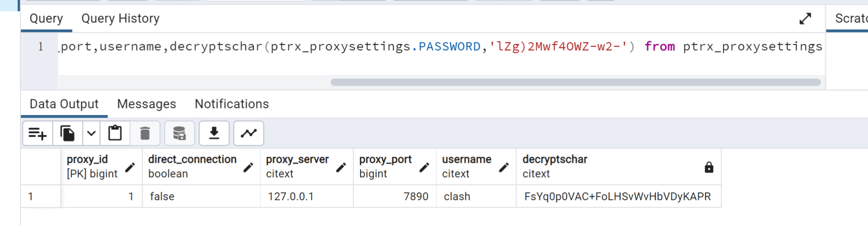Image resolution: width=868 pixels, height=226 pixels.
Task: Expand the query editor to fullscreen
Action: [x=805, y=19]
